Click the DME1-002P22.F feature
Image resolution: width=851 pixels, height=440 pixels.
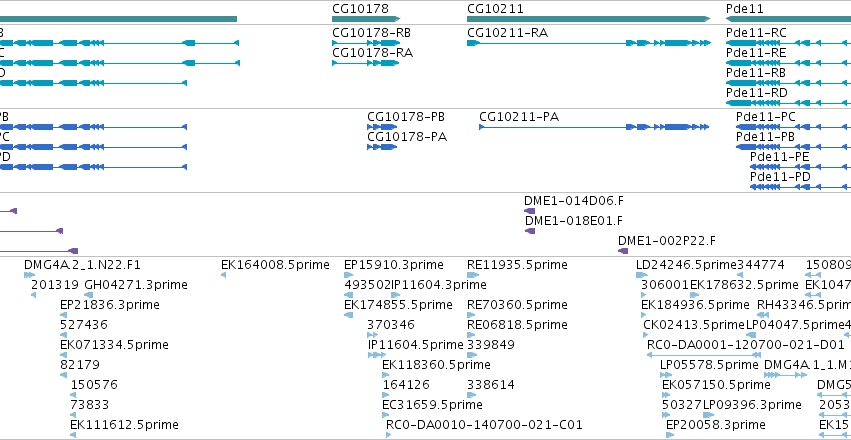tap(623, 251)
